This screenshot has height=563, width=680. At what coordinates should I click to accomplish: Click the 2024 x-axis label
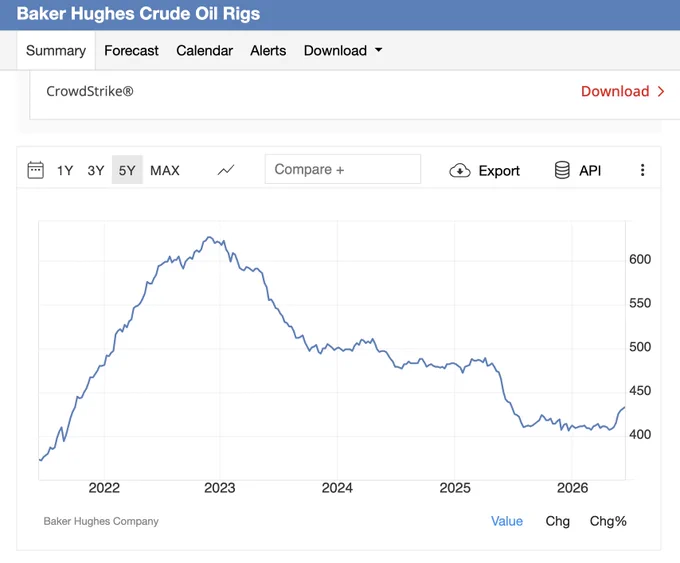337,488
